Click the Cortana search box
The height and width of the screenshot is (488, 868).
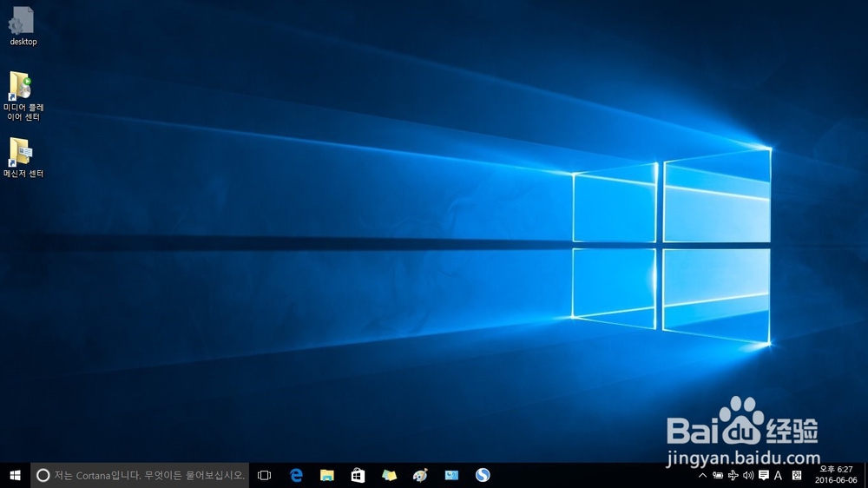coord(140,475)
